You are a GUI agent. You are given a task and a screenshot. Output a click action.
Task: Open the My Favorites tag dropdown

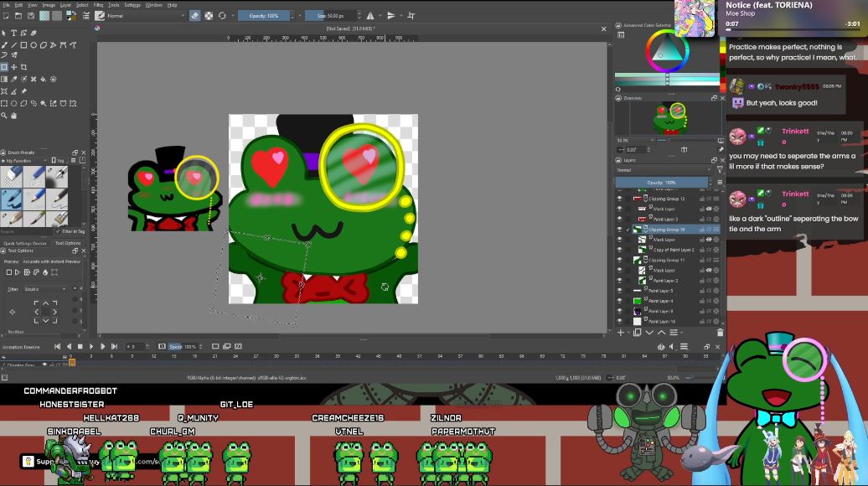[25, 160]
